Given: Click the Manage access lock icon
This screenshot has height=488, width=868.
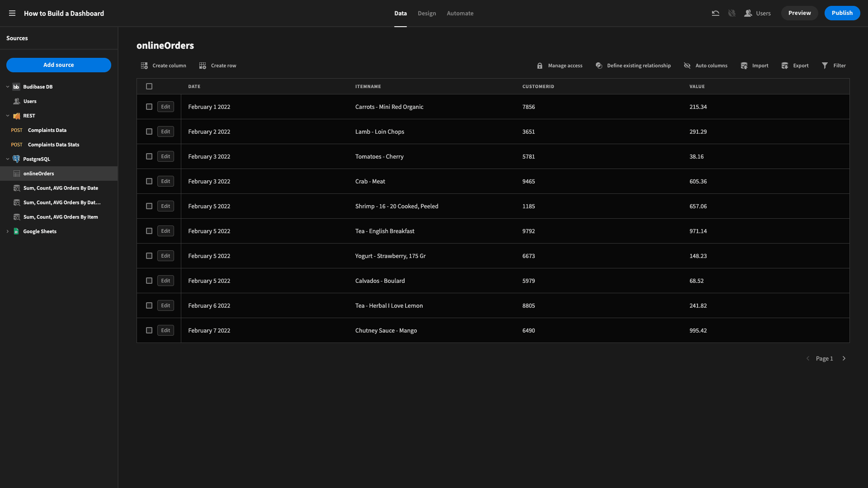Looking at the screenshot, I should click(539, 66).
